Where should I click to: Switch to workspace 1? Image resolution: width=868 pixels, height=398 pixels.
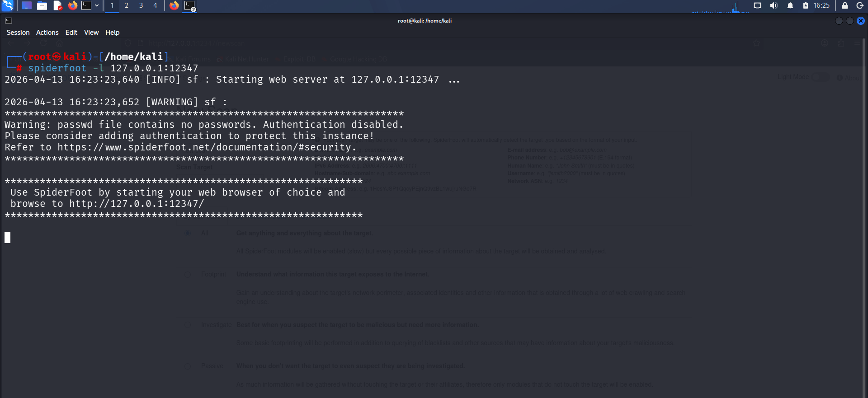coord(112,5)
